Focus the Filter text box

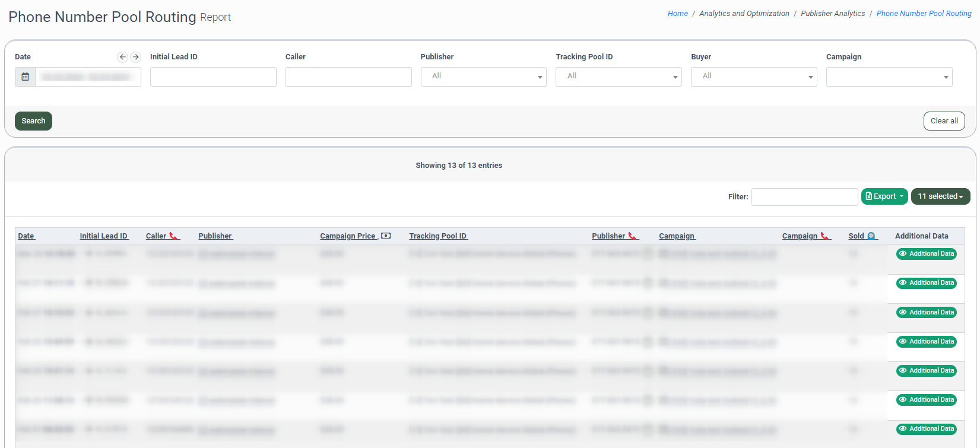[x=804, y=197]
